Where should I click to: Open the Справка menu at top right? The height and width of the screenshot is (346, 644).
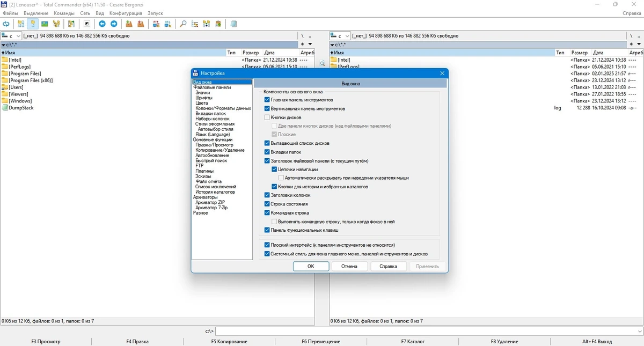point(632,13)
